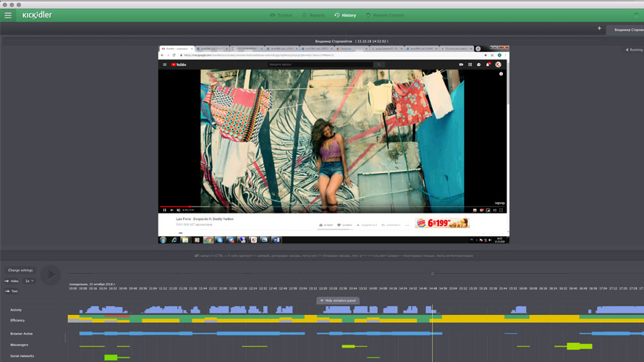The image size is (644, 362).
Task: Click the YouTube search field
Action: click(321, 64)
